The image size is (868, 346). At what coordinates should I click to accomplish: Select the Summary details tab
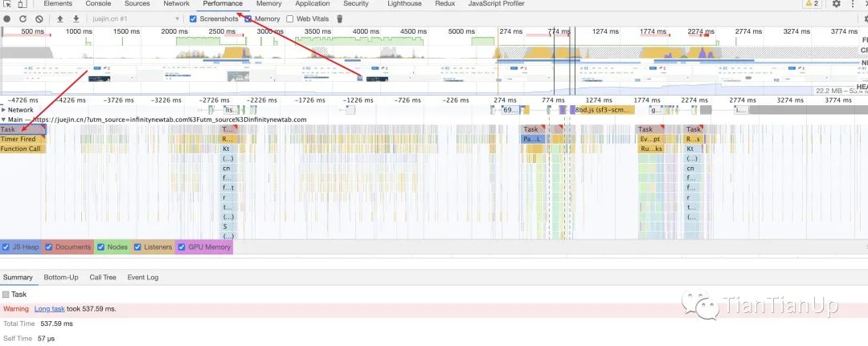(18, 278)
